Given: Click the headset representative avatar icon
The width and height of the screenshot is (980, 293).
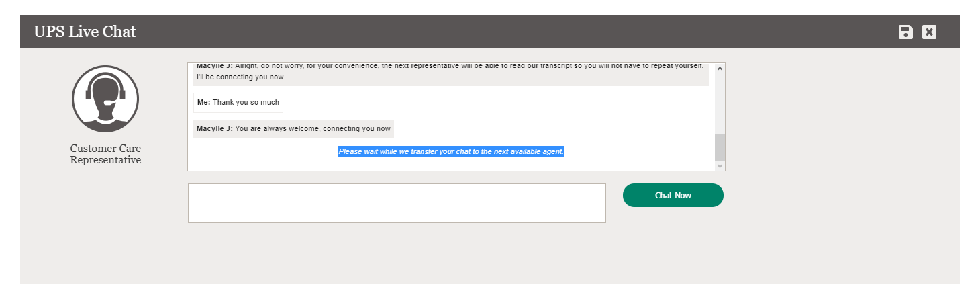Looking at the screenshot, I should click(x=105, y=99).
